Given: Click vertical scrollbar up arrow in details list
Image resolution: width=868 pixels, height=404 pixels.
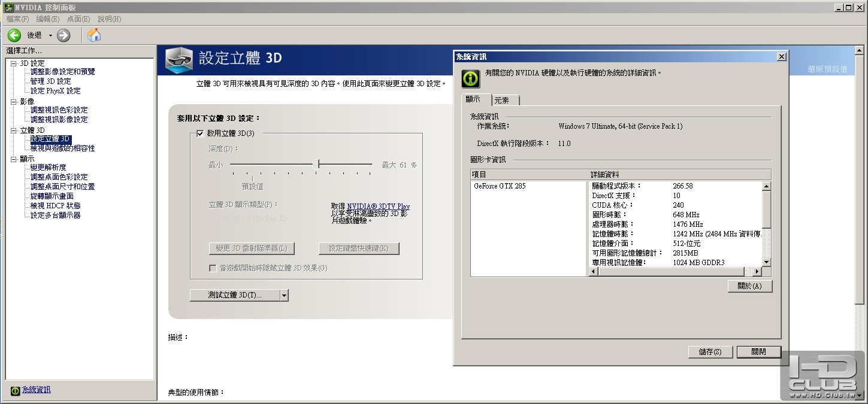Looking at the screenshot, I should coord(766,186).
